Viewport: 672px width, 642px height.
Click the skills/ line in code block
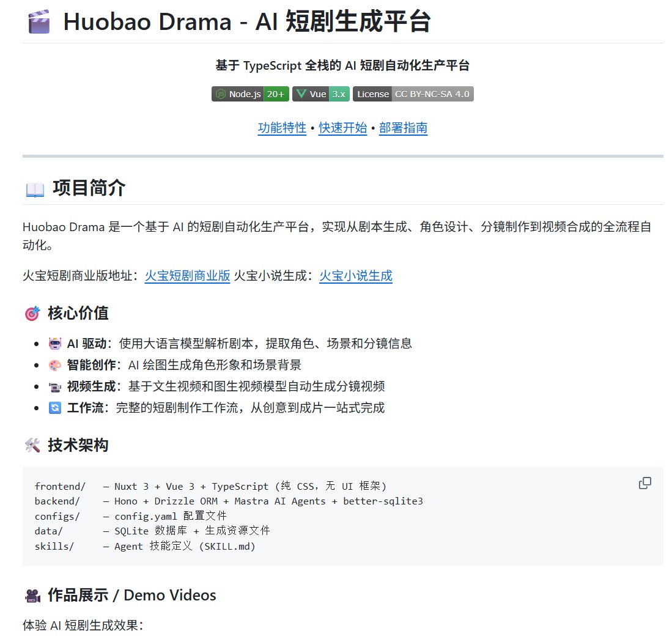[145, 546]
